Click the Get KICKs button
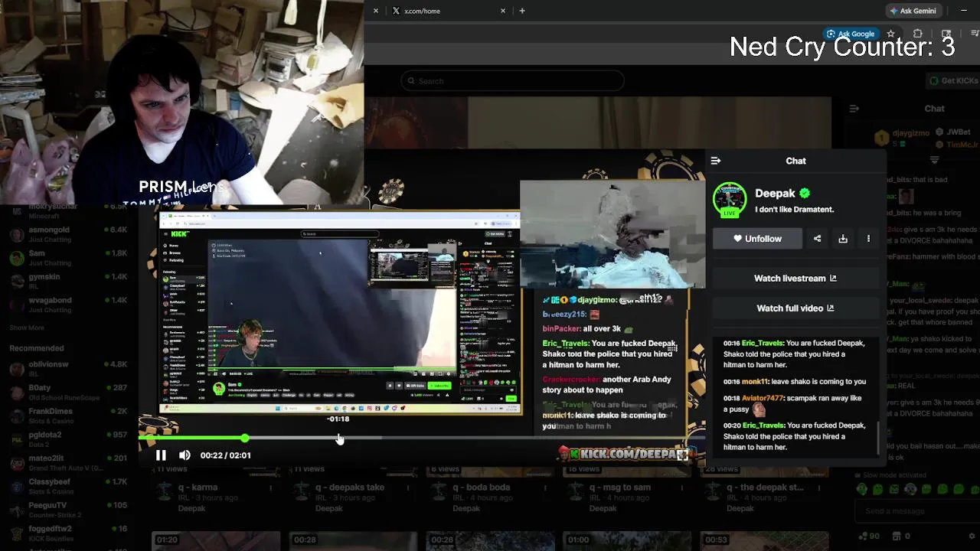This screenshot has width=980, height=551. tap(953, 81)
